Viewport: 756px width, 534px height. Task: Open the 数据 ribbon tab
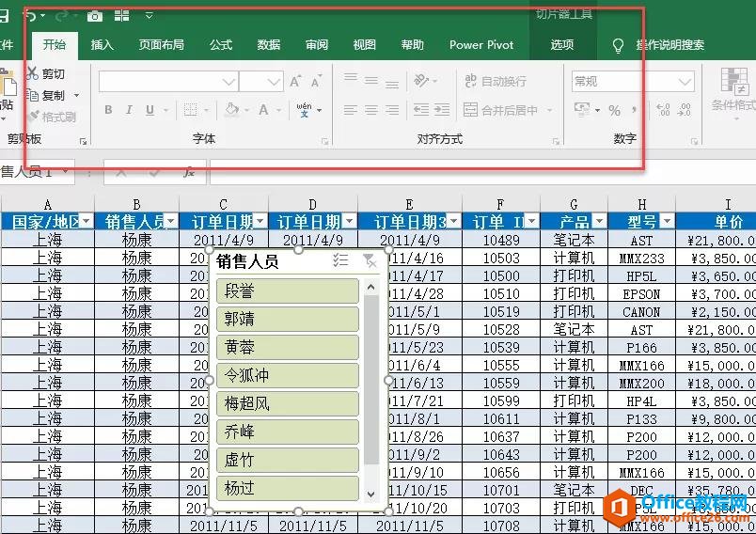click(269, 45)
